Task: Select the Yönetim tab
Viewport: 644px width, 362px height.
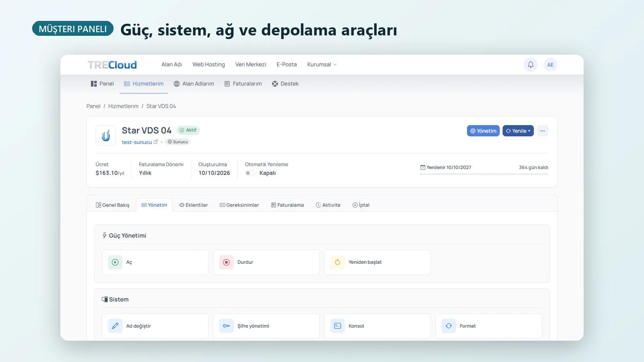Action: 154,205
